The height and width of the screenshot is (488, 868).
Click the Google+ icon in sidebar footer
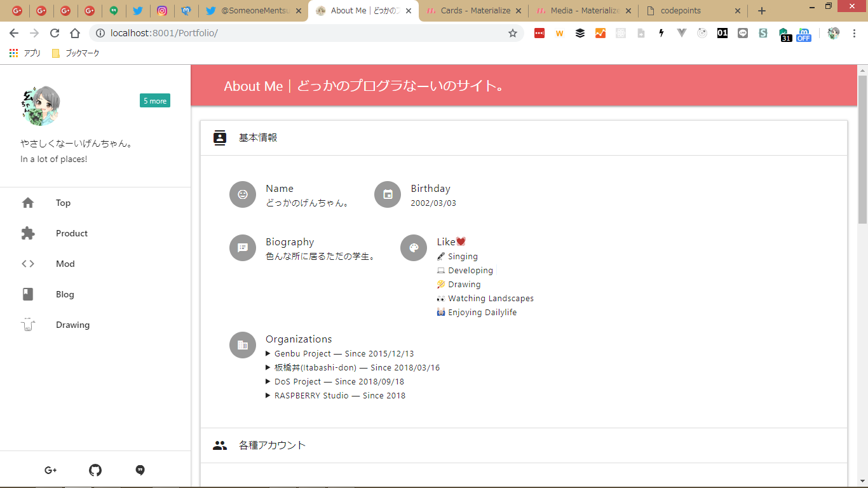[51, 470]
